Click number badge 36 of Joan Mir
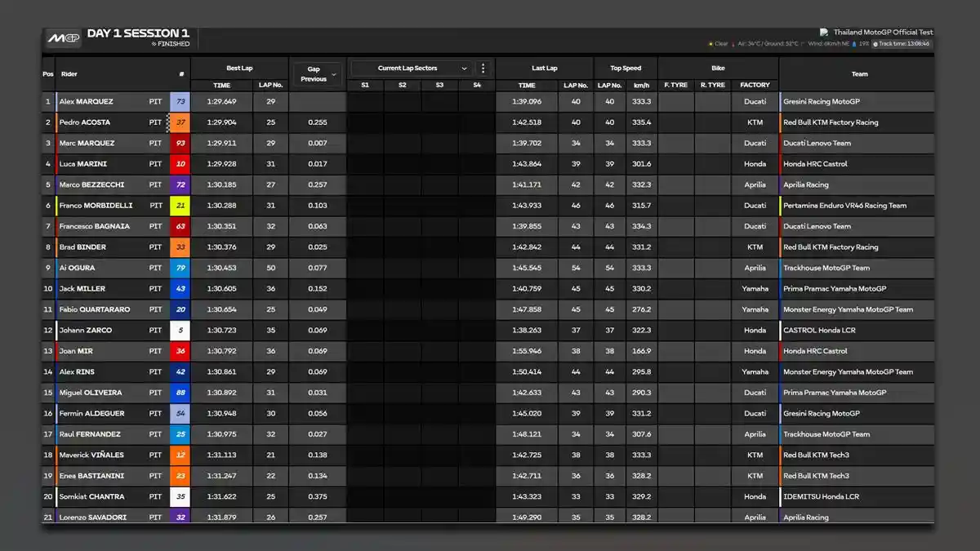This screenshot has height=551, width=980. 180,351
